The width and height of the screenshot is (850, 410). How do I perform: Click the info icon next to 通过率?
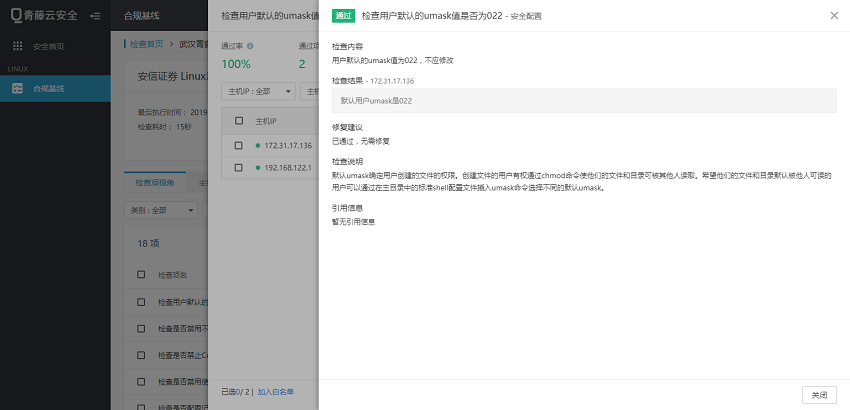pyautogui.click(x=250, y=47)
